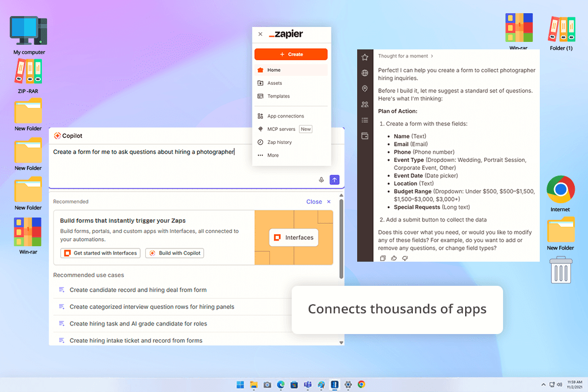Click the star icon in the dark sidebar
The height and width of the screenshot is (392, 588).
pos(365,57)
